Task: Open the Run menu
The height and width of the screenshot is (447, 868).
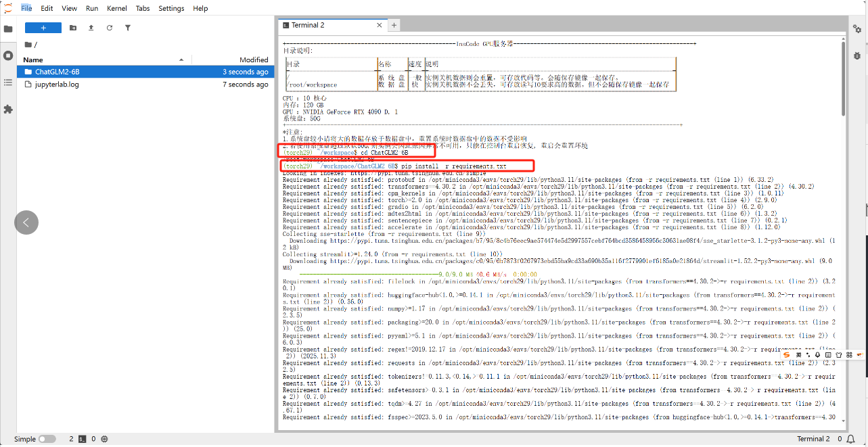Action: coord(92,8)
